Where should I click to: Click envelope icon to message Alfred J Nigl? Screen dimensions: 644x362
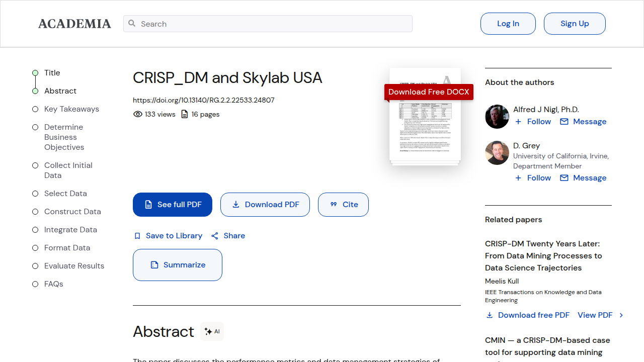click(564, 122)
